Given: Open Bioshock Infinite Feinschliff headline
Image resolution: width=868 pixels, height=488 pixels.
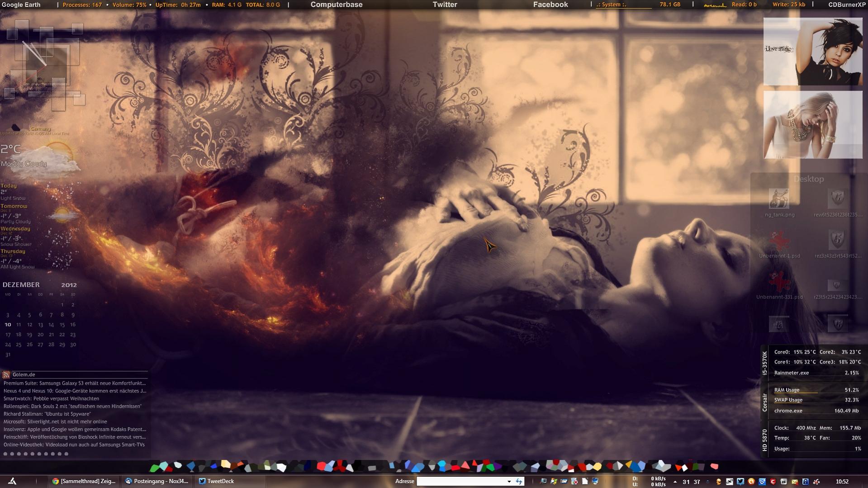Looking at the screenshot, I should point(75,437).
